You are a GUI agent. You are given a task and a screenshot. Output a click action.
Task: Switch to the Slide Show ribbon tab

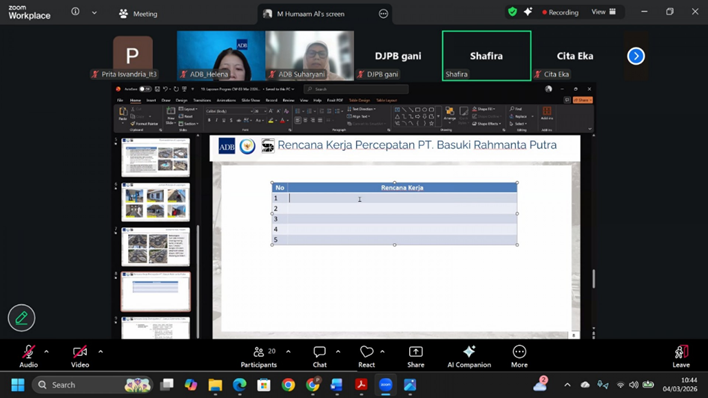[251, 100]
